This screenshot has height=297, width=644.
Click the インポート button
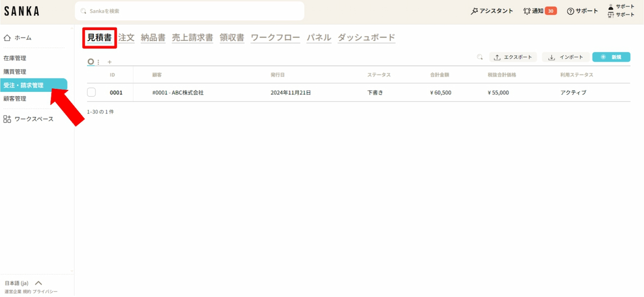coord(565,57)
